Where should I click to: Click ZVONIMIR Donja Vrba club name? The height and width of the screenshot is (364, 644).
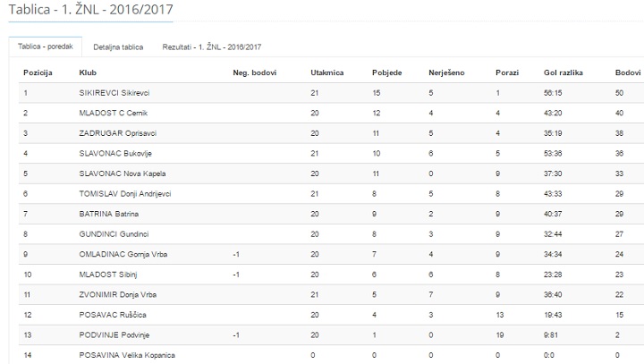[117, 294]
